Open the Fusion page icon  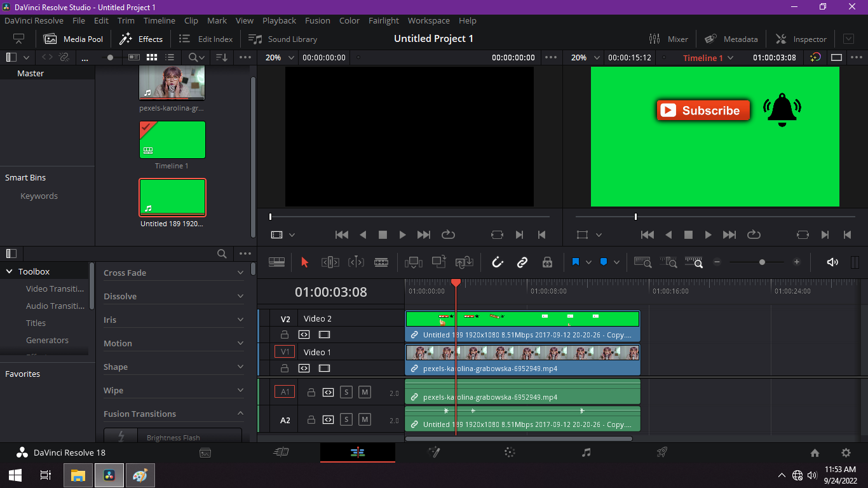434,452
